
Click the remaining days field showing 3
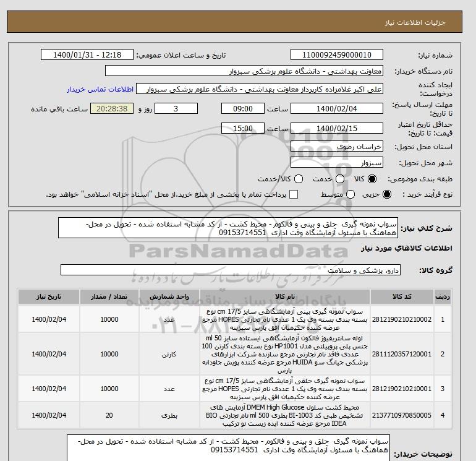[176, 108]
